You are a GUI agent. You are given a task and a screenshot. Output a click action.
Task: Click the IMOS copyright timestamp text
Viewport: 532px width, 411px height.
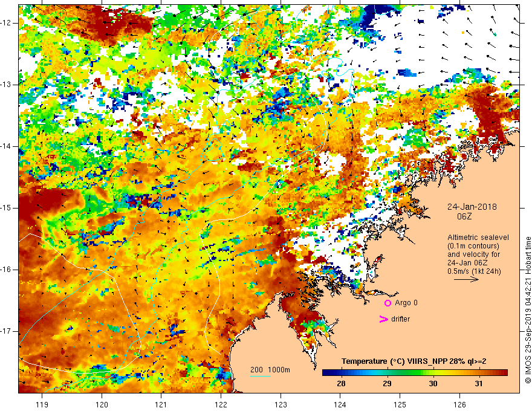point(528,310)
